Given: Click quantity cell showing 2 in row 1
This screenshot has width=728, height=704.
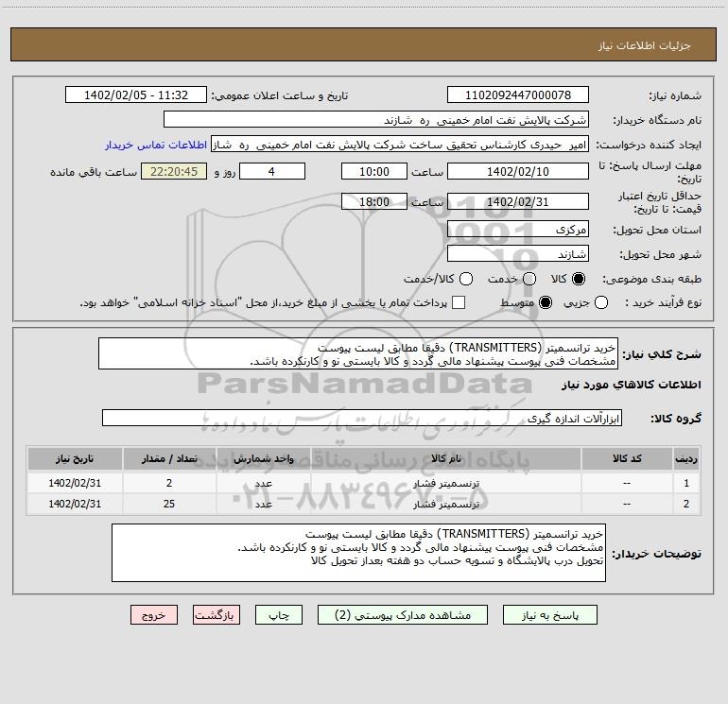Looking at the screenshot, I should coord(169,483).
